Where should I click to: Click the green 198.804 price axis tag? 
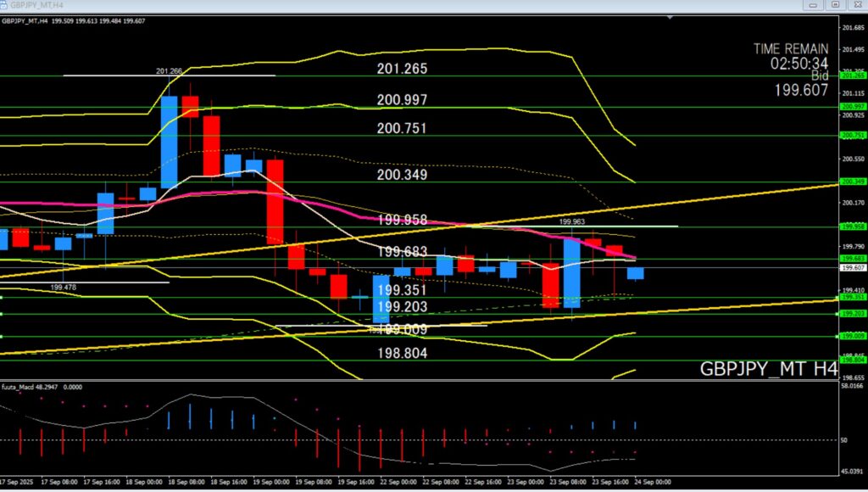pyautogui.click(x=851, y=360)
